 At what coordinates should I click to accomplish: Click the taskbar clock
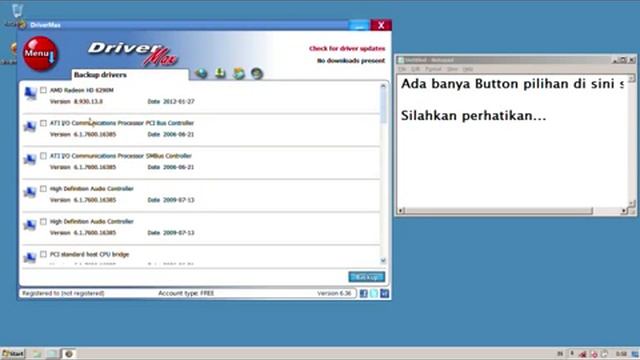pyautogui.click(x=621, y=354)
